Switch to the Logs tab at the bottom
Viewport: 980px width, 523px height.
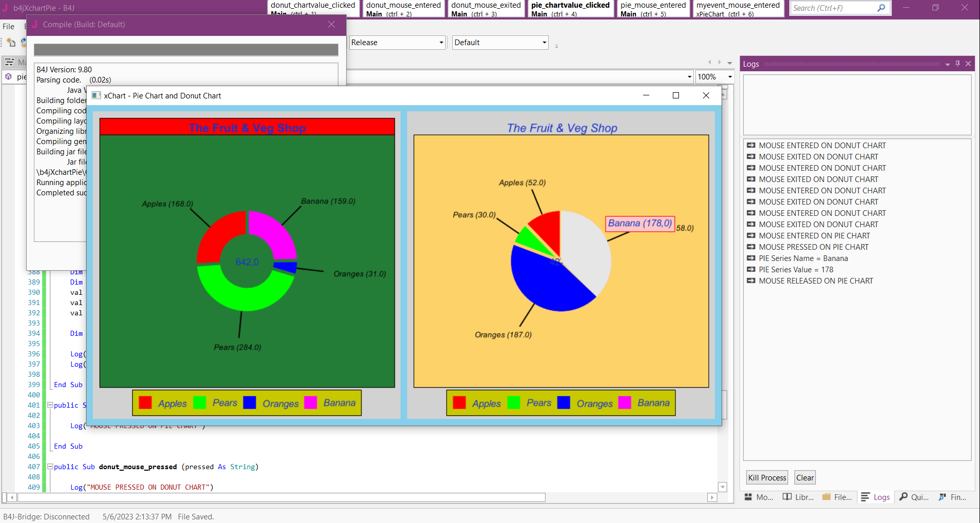(x=875, y=497)
